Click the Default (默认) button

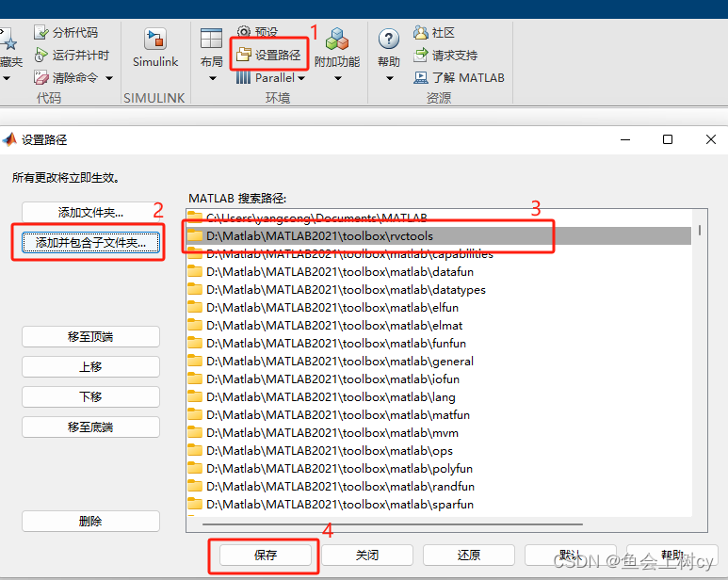[570, 555]
